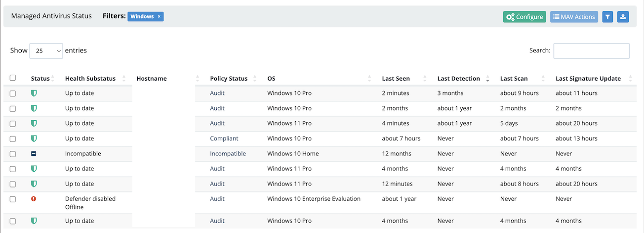Click green shield icon in 12 minutes row
644x233 pixels.
pyautogui.click(x=34, y=184)
